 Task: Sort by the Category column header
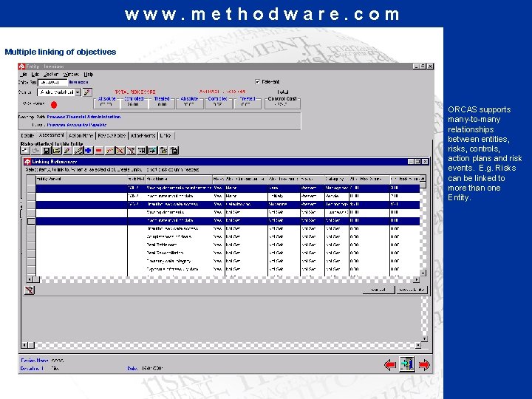coord(337,179)
